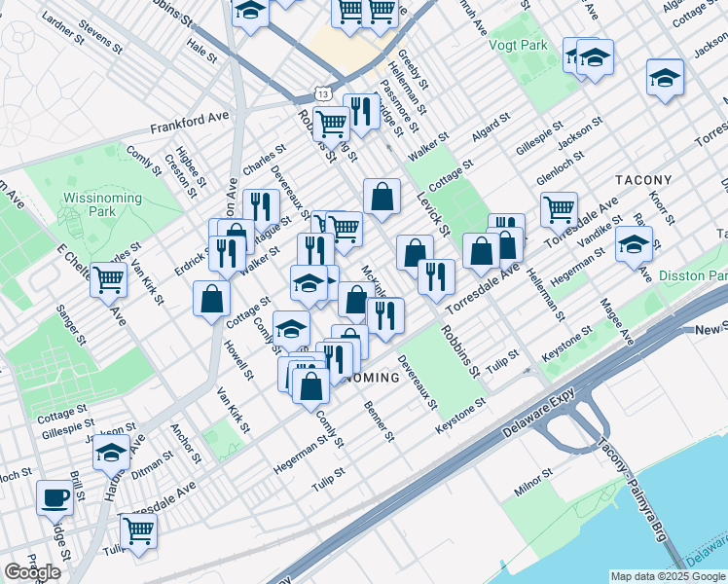Select the school marker at top near Robbins St

point(250,13)
